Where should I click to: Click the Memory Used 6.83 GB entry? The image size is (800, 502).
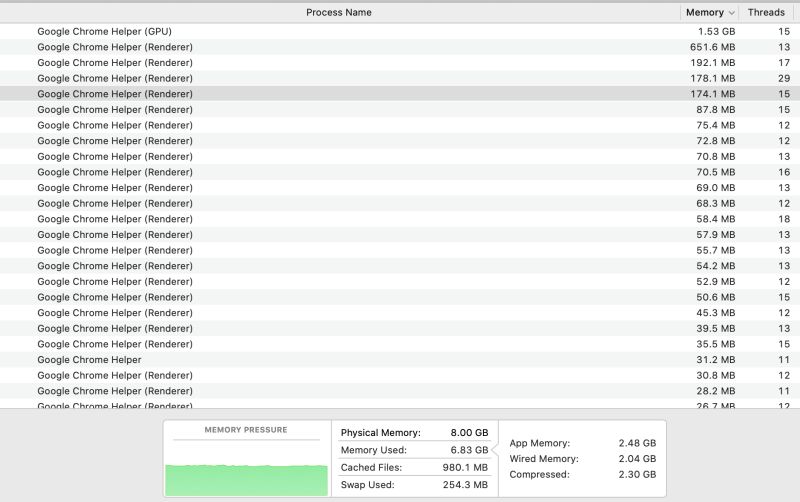414,450
